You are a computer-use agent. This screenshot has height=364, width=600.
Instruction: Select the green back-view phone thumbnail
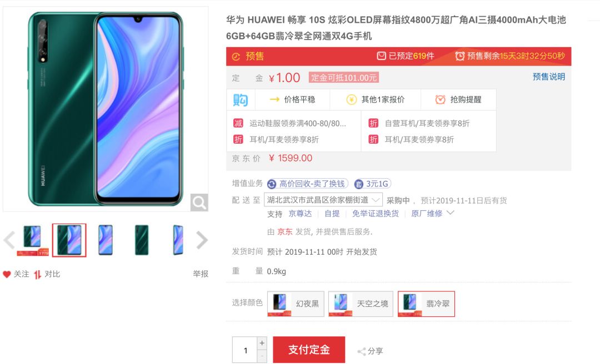142,240
